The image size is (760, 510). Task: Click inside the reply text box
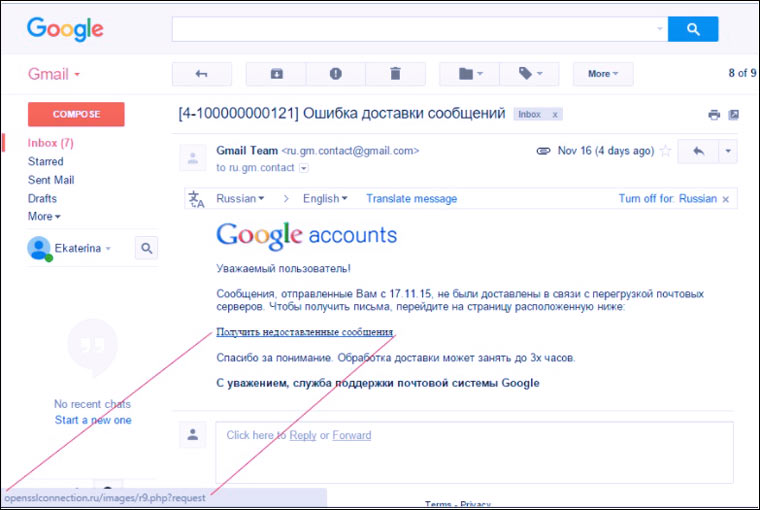pos(475,453)
